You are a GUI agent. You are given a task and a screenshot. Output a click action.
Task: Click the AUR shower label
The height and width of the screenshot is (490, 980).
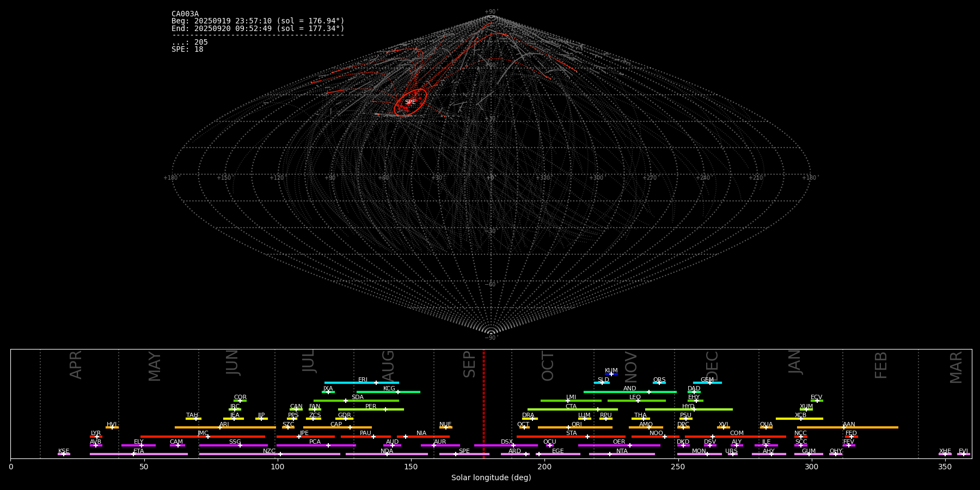coord(440,442)
